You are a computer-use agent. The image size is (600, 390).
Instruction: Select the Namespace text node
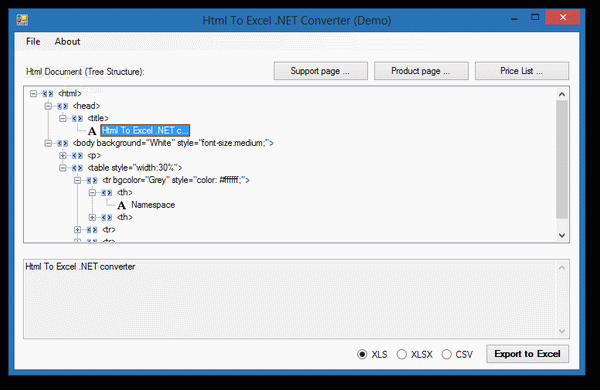[x=153, y=205]
